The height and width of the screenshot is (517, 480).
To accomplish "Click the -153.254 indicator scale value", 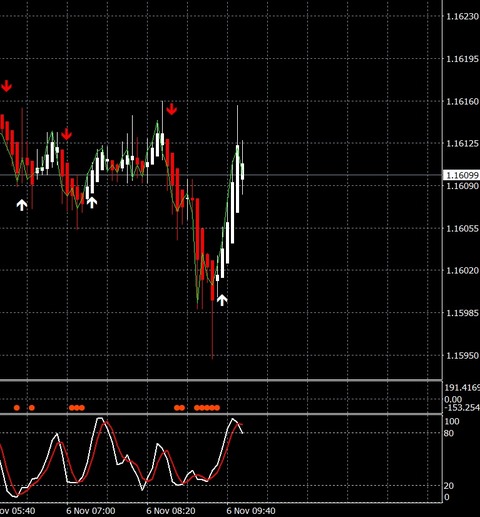I will click(462, 407).
